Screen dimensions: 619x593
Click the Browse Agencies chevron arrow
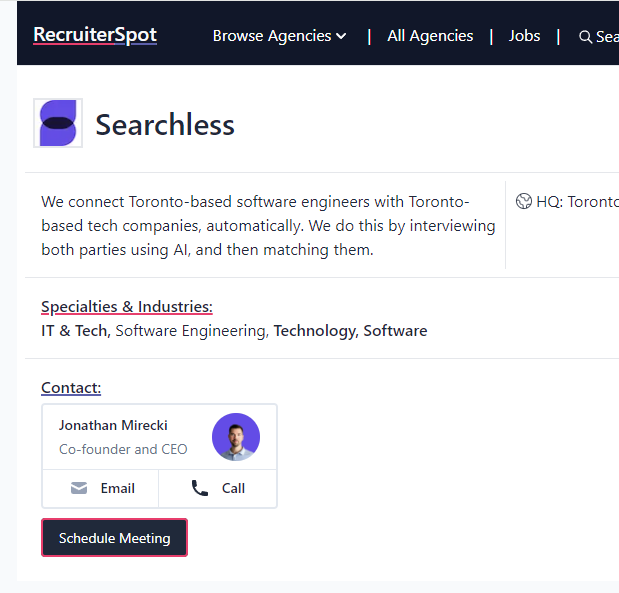click(x=341, y=36)
